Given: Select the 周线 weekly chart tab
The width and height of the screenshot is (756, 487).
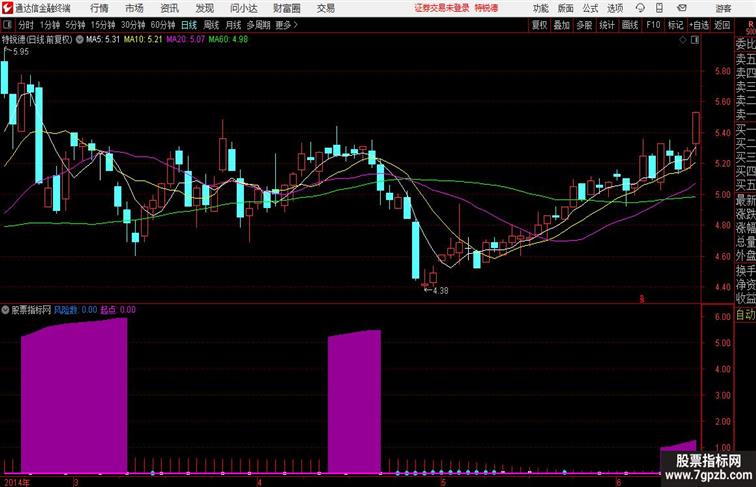Looking at the screenshot, I should pyautogui.click(x=211, y=25).
